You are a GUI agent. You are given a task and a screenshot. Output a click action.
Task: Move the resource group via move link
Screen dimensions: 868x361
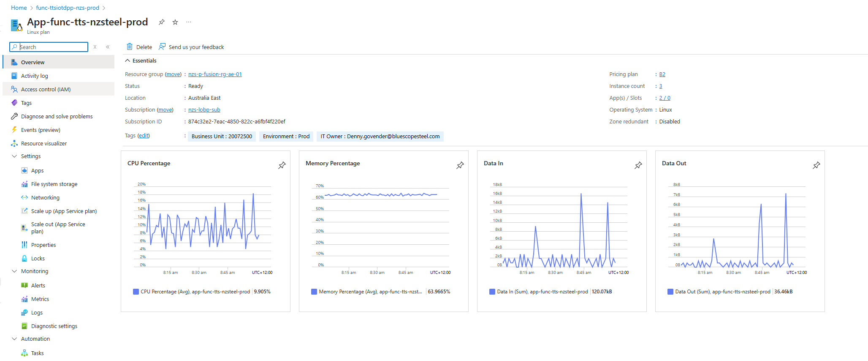tap(173, 74)
